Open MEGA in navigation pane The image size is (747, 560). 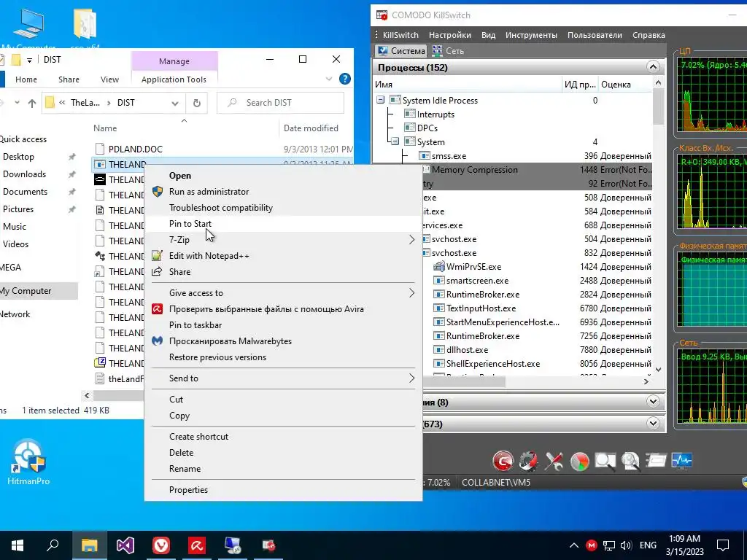point(10,268)
